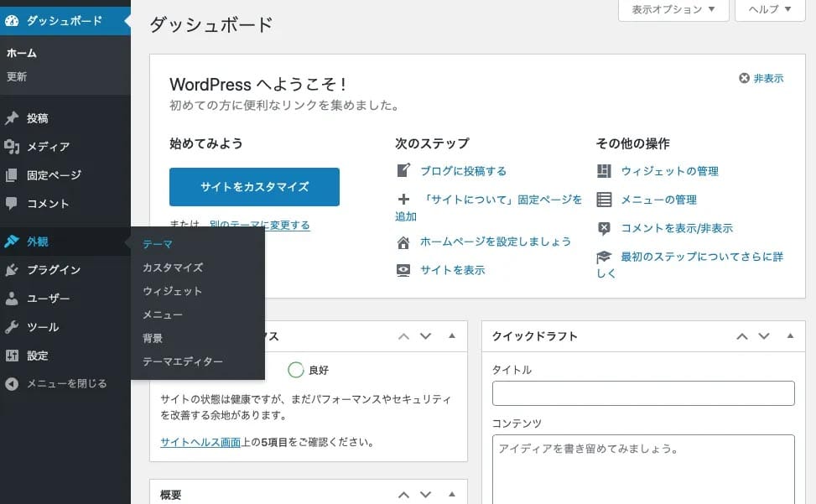The image size is (816, 504).
Task: Select カスタマイズ in the 外観 submenu
Action: pos(173,268)
